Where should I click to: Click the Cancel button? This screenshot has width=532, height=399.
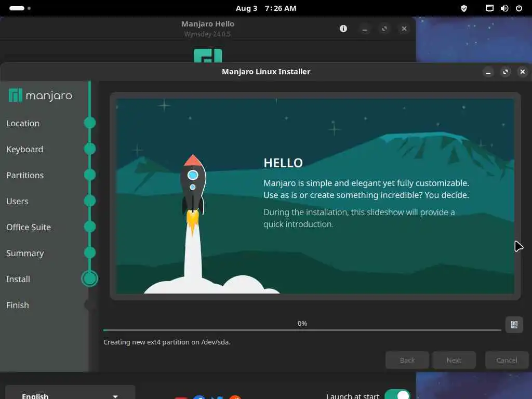pos(507,361)
